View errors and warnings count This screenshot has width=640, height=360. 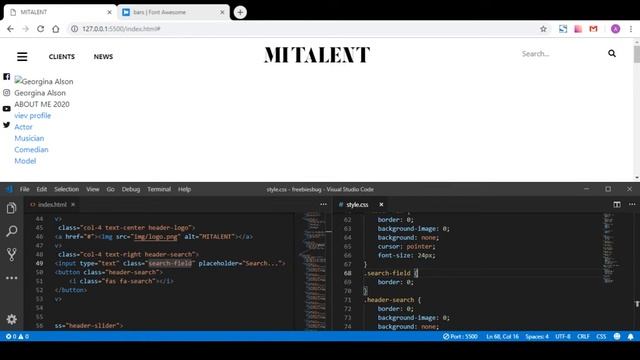click(x=17, y=337)
